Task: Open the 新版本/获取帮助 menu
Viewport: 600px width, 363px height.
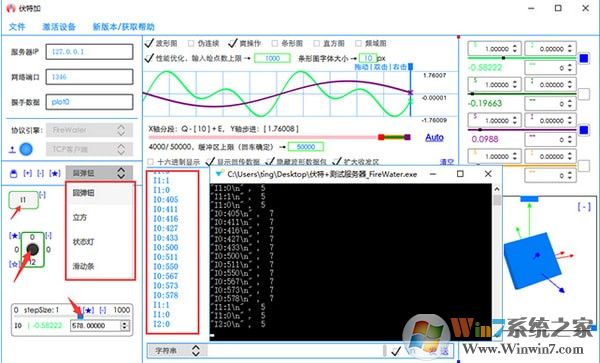Action: coord(124,27)
